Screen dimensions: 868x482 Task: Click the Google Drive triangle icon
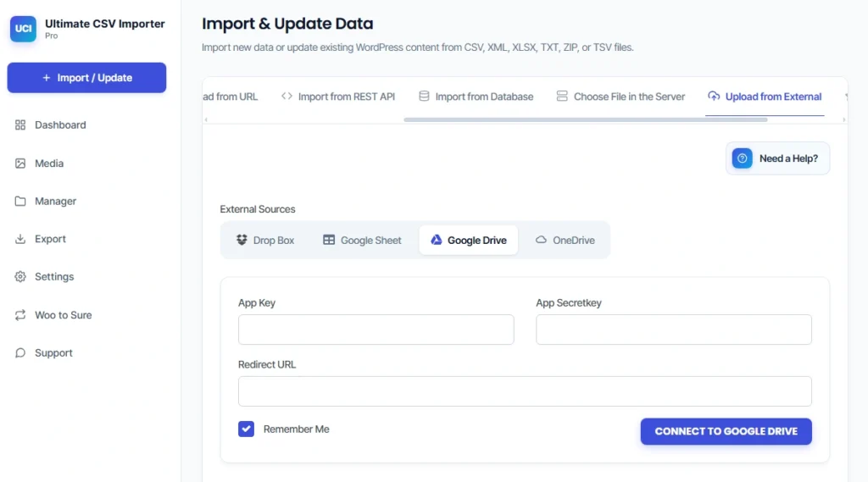(437, 240)
